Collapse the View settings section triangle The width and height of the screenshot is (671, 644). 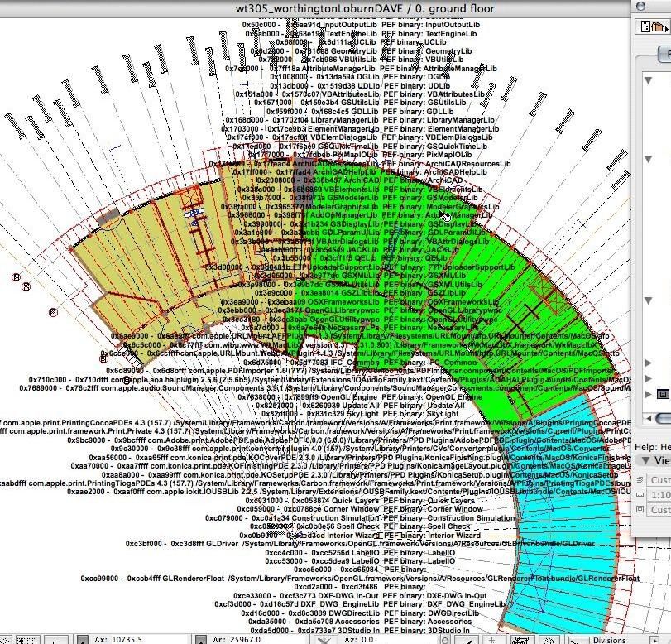point(645,461)
